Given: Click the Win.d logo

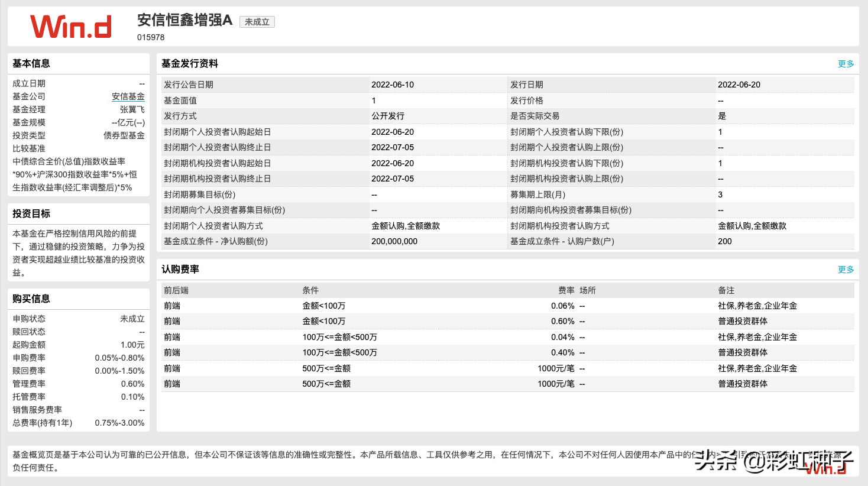Looking at the screenshot, I should [x=70, y=26].
